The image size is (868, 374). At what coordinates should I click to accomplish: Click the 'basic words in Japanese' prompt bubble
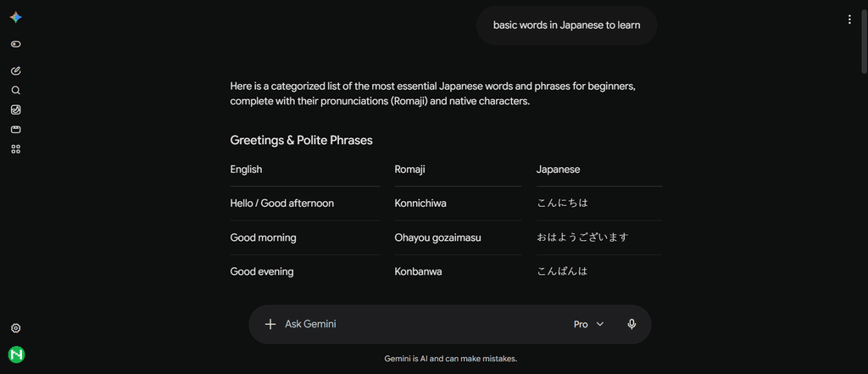tap(566, 25)
